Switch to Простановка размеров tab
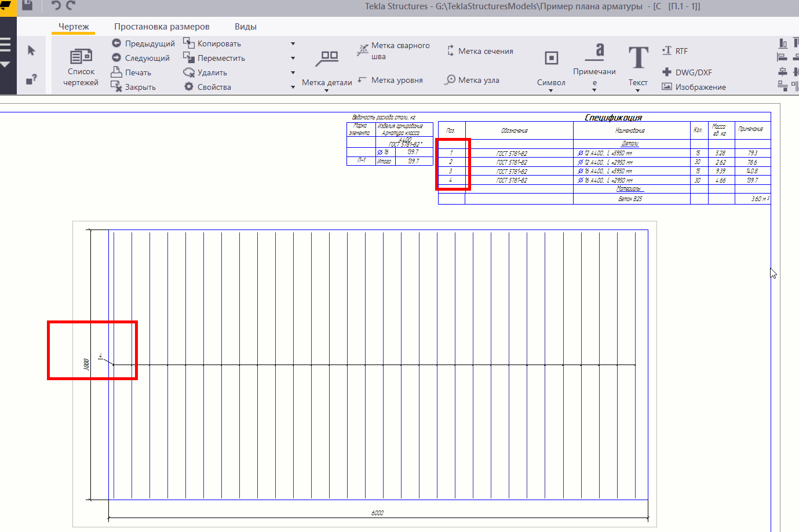 pos(162,27)
